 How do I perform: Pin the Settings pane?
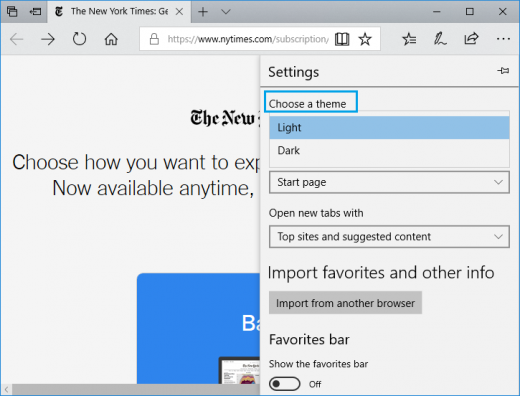[503, 71]
